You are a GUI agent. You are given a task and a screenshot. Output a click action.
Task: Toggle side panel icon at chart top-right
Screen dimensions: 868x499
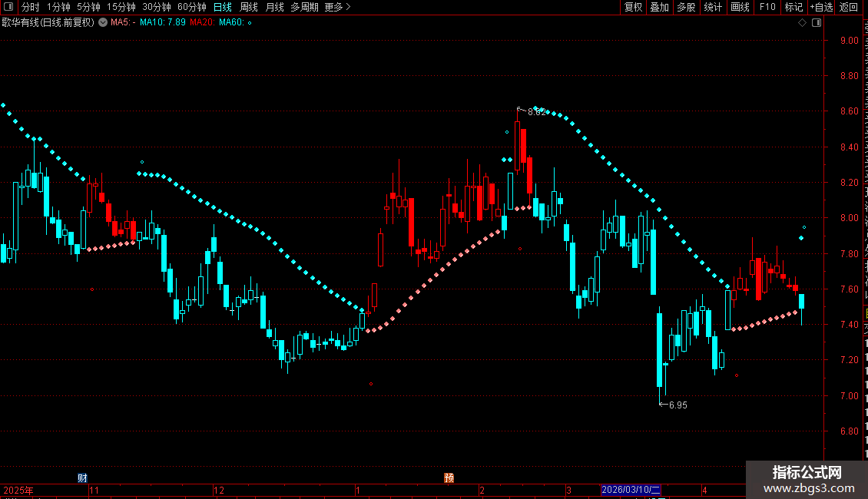(817, 23)
